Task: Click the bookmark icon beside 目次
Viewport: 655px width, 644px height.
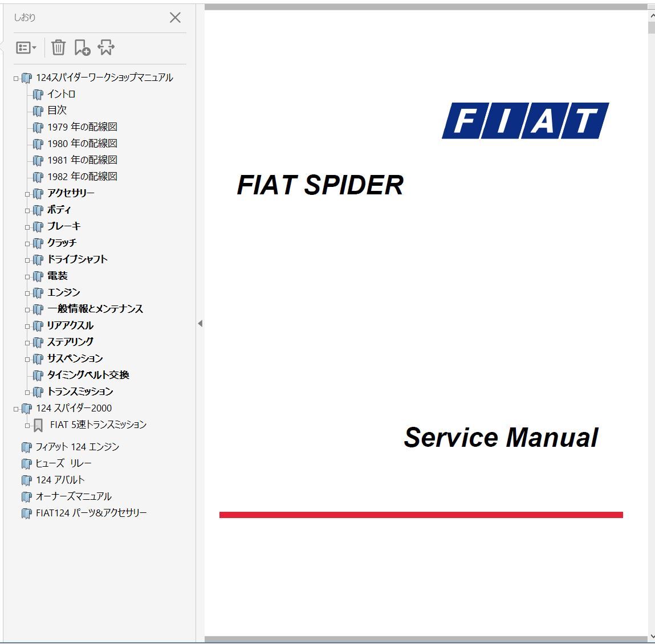Action: click(x=38, y=111)
